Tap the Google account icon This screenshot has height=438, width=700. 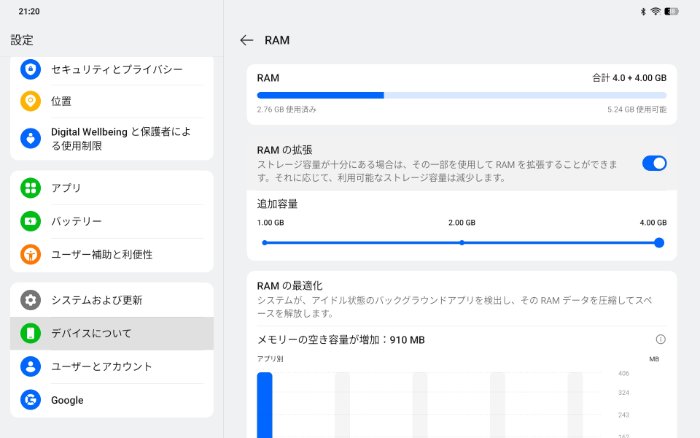pyautogui.click(x=31, y=400)
